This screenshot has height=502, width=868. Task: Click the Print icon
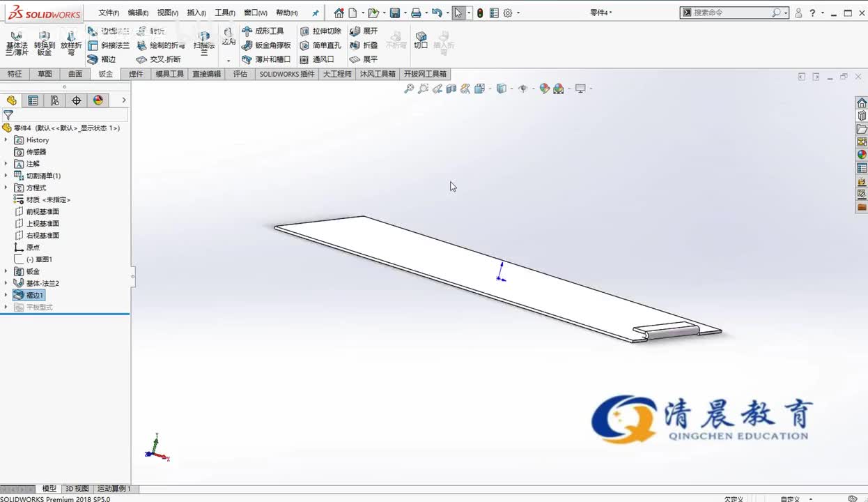(x=416, y=13)
